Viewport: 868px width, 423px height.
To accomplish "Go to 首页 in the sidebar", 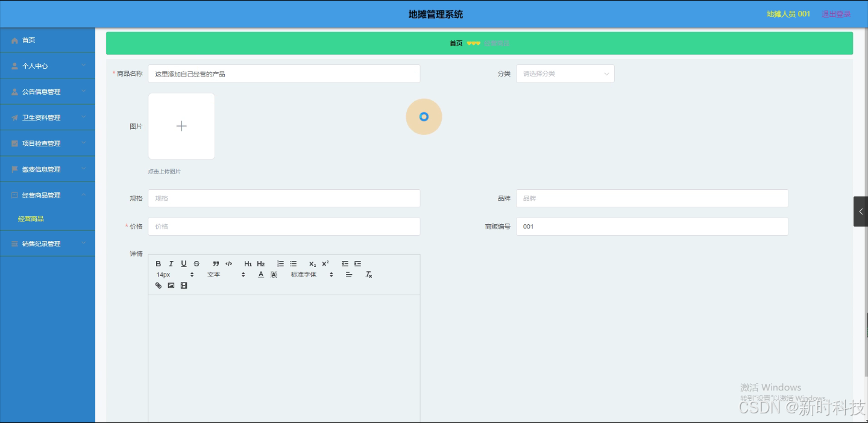I will tap(48, 40).
